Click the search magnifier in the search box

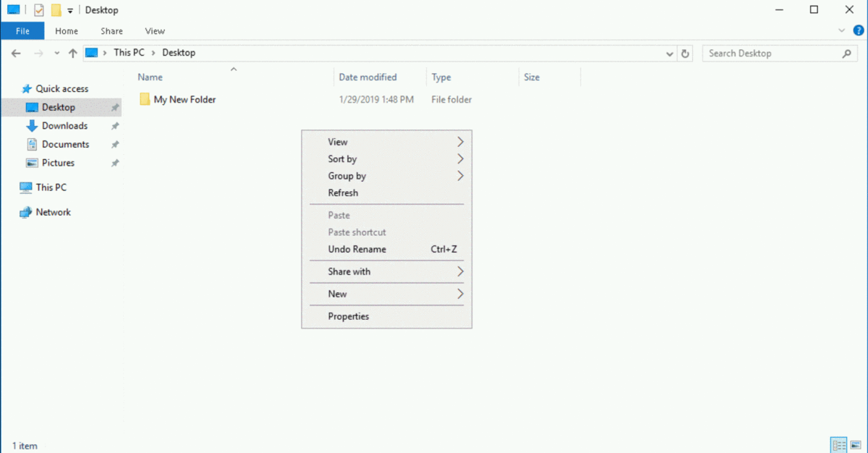846,53
